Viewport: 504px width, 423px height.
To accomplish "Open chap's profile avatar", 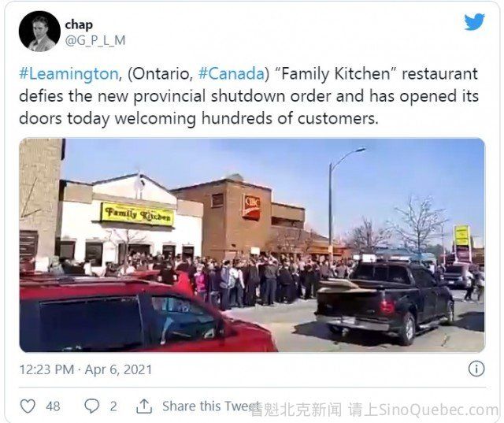I will tap(39, 32).
